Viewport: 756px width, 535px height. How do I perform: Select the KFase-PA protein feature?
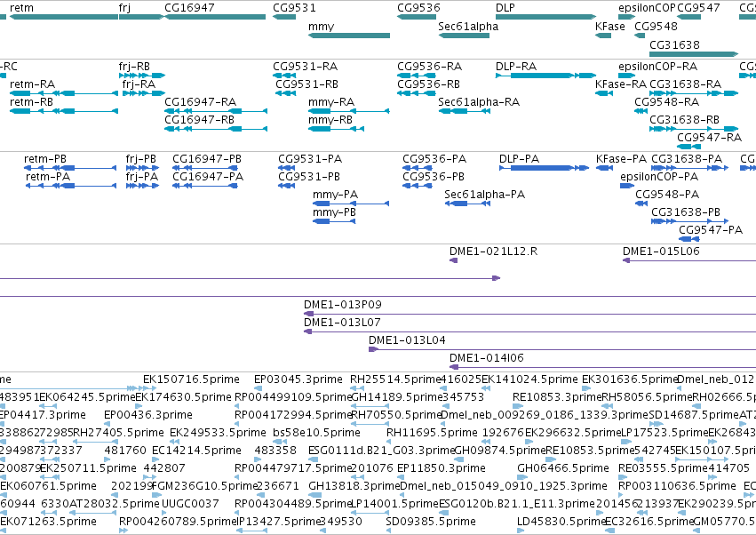tap(605, 168)
